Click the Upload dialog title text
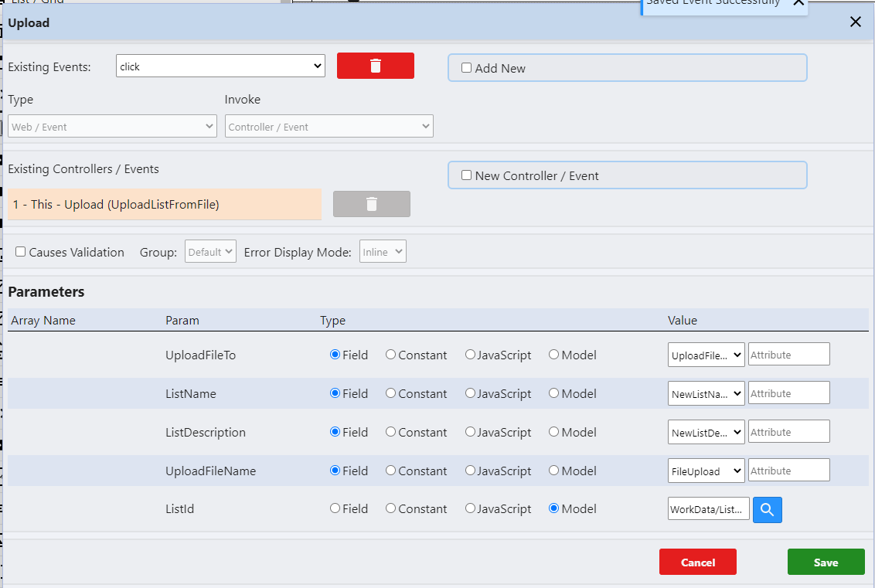 point(29,23)
